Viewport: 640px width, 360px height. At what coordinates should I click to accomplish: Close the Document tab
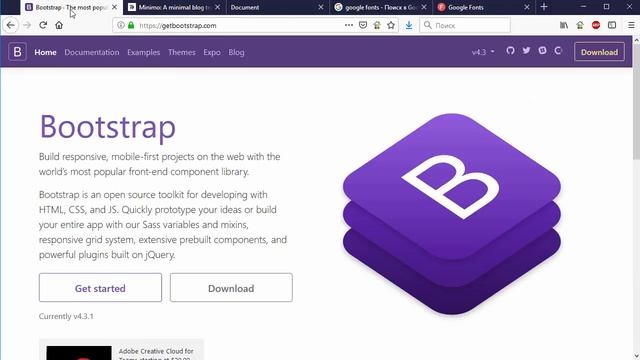pos(321,7)
